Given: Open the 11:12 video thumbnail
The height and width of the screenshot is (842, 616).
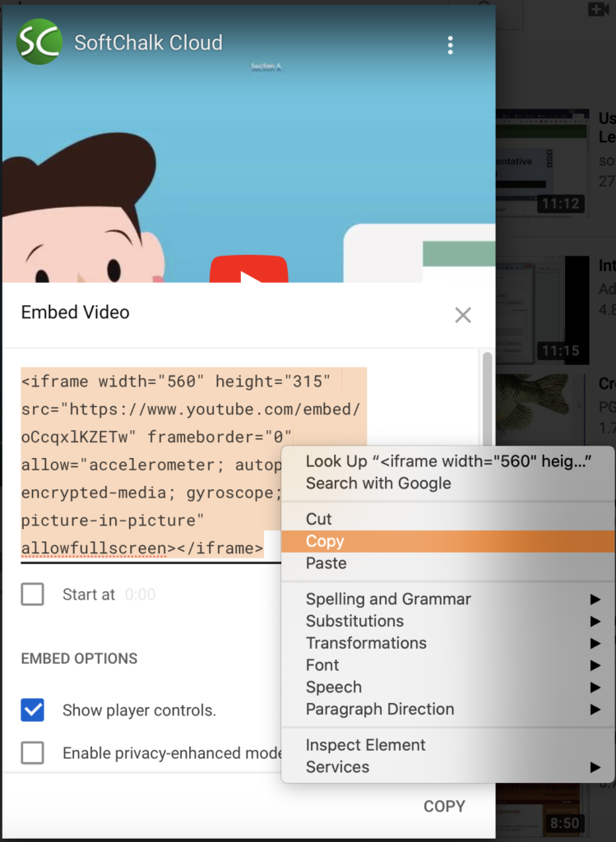Looking at the screenshot, I should [x=543, y=164].
